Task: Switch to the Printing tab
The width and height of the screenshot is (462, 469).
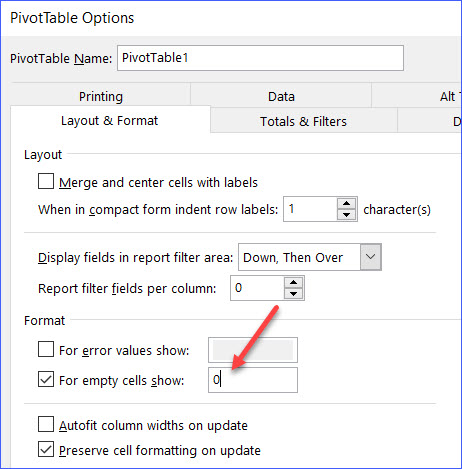Action: 101,96
